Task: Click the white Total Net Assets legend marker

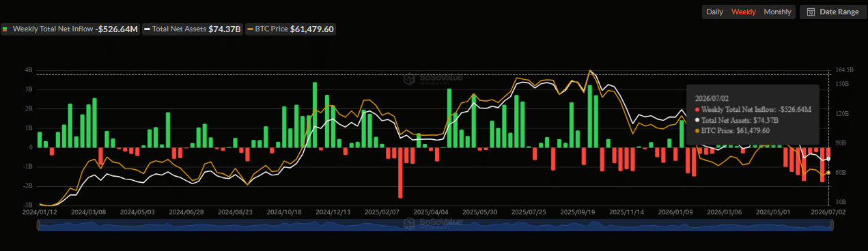Action: click(x=147, y=29)
